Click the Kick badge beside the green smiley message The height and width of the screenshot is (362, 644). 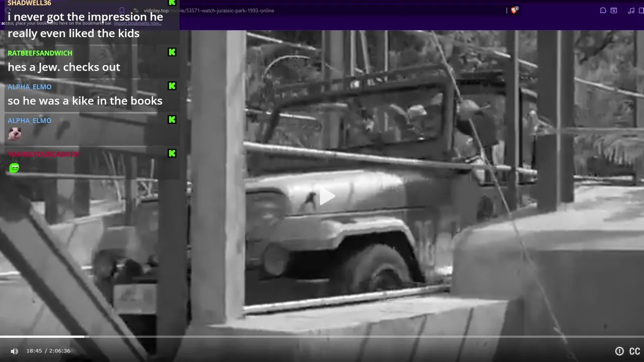click(x=172, y=153)
